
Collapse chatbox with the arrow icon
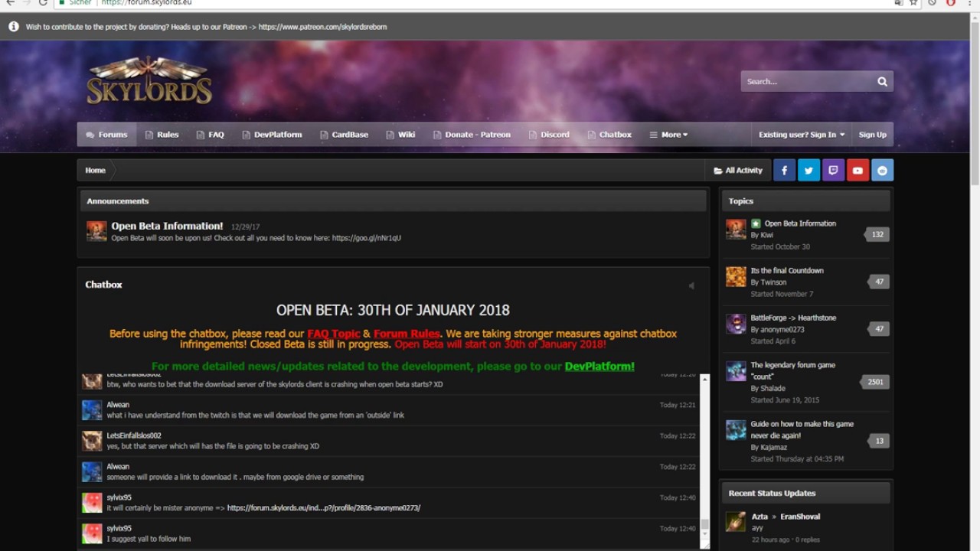point(691,285)
